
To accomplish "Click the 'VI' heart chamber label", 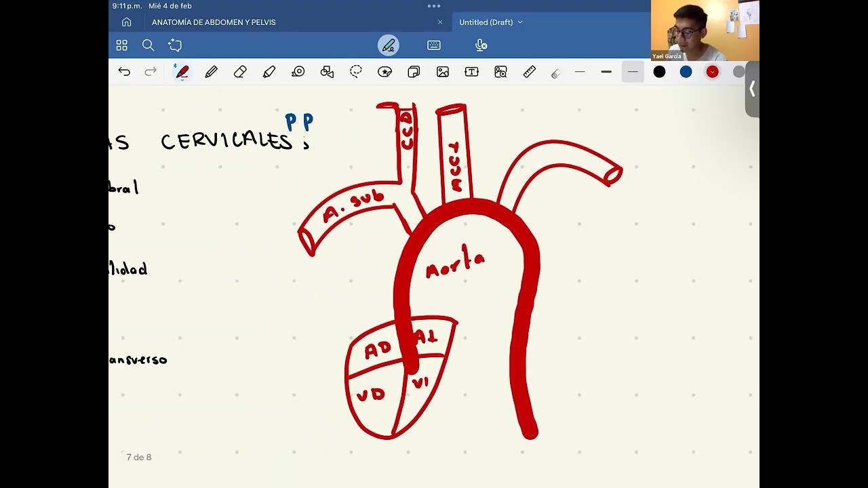I will click(x=420, y=384).
